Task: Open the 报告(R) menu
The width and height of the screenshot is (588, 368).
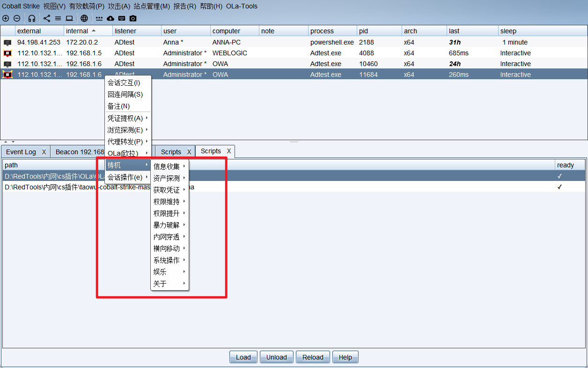Action: coord(185,6)
